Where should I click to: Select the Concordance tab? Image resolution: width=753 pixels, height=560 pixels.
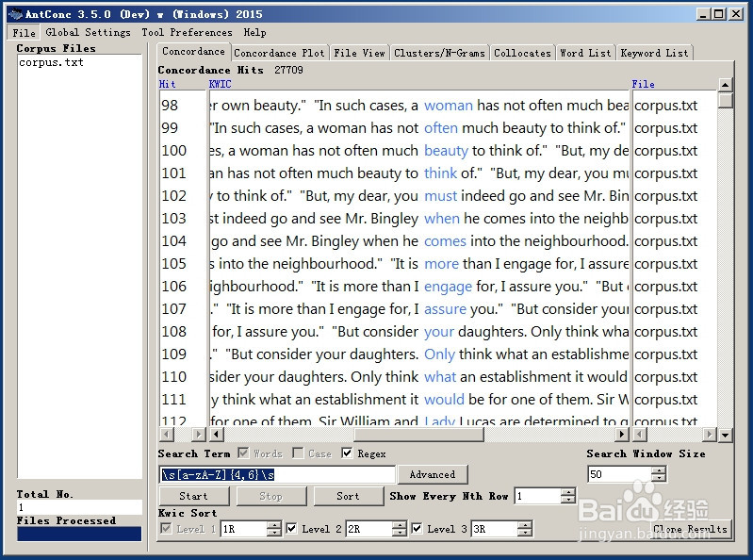193,52
